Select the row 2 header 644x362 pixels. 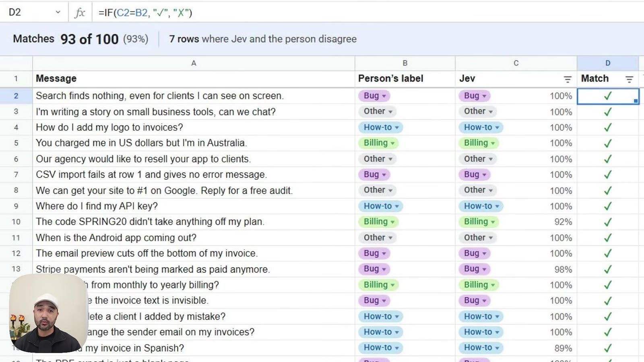(16, 96)
